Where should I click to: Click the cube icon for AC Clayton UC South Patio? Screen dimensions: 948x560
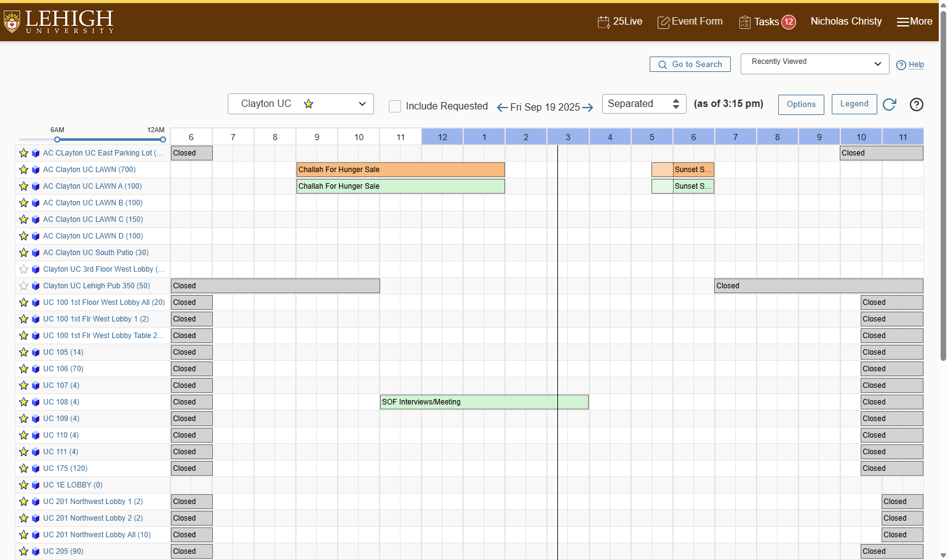36,253
